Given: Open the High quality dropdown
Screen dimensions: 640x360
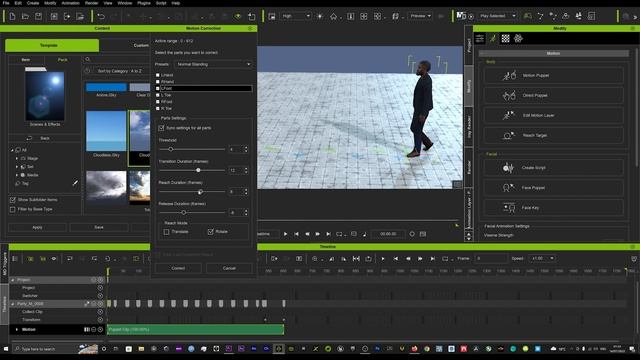Looking at the screenshot, I should (296, 16).
